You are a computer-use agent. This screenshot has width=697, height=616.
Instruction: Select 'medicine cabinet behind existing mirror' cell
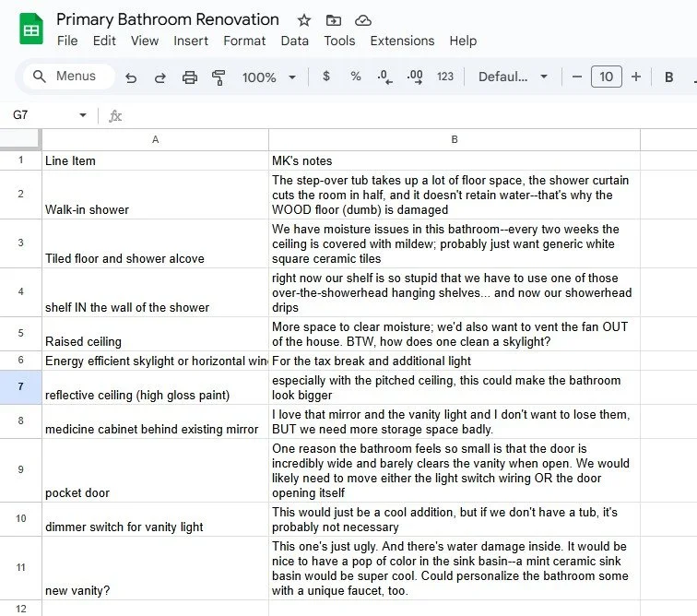pos(155,421)
